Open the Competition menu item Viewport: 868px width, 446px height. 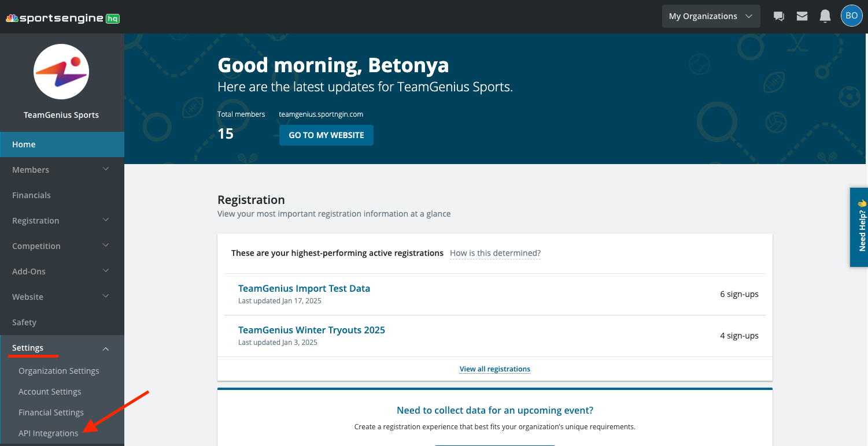pyautogui.click(x=62, y=246)
